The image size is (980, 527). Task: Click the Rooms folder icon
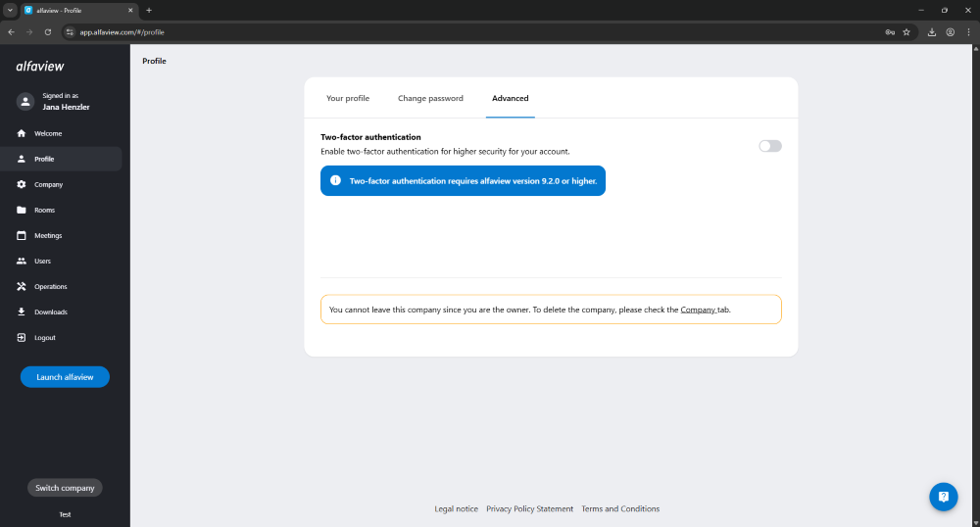(x=22, y=210)
